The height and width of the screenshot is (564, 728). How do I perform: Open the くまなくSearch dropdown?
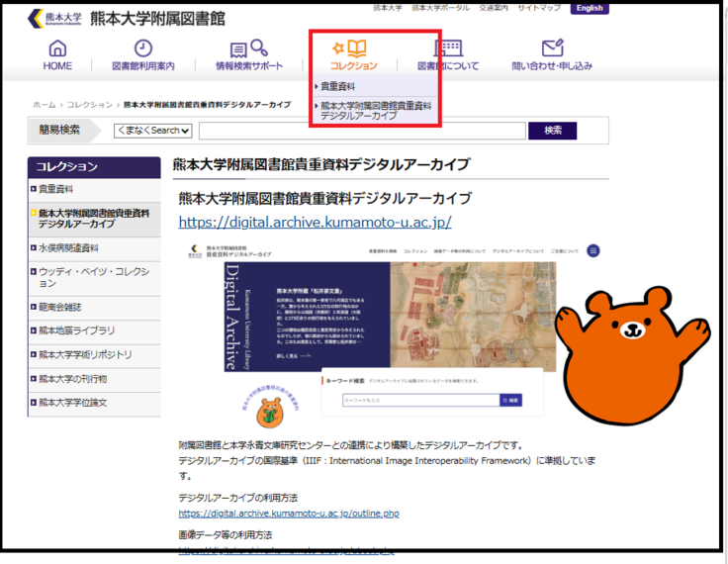152,131
